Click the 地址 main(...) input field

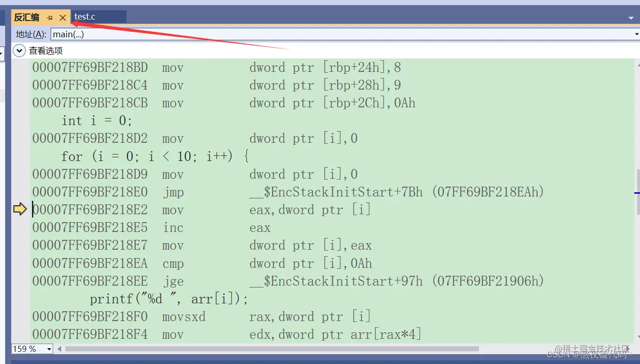tap(342, 34)
